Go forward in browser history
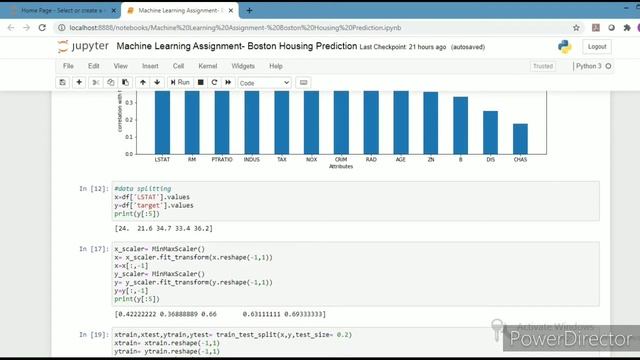This screenshot has height=360, width=640. click(x=27, y=28)
